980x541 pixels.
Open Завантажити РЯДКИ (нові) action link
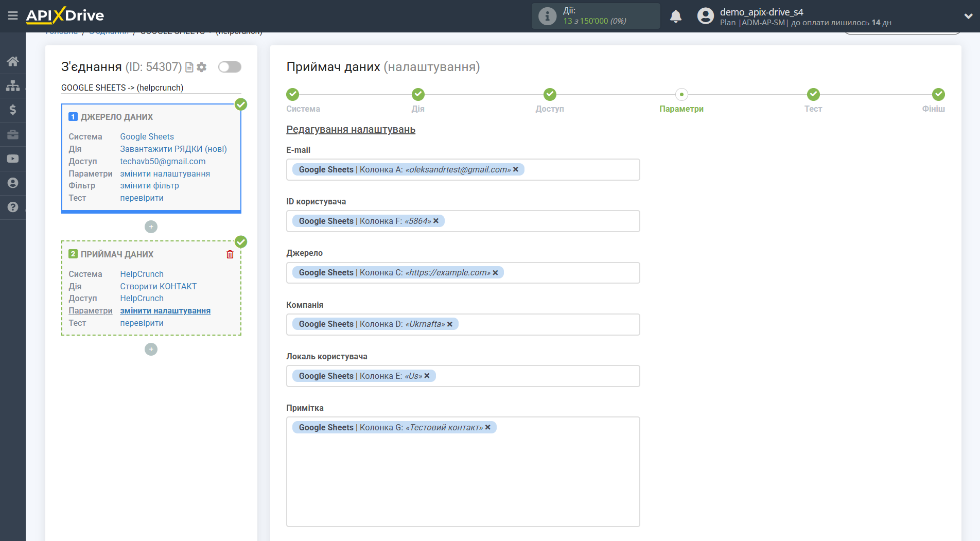point(173,149)
